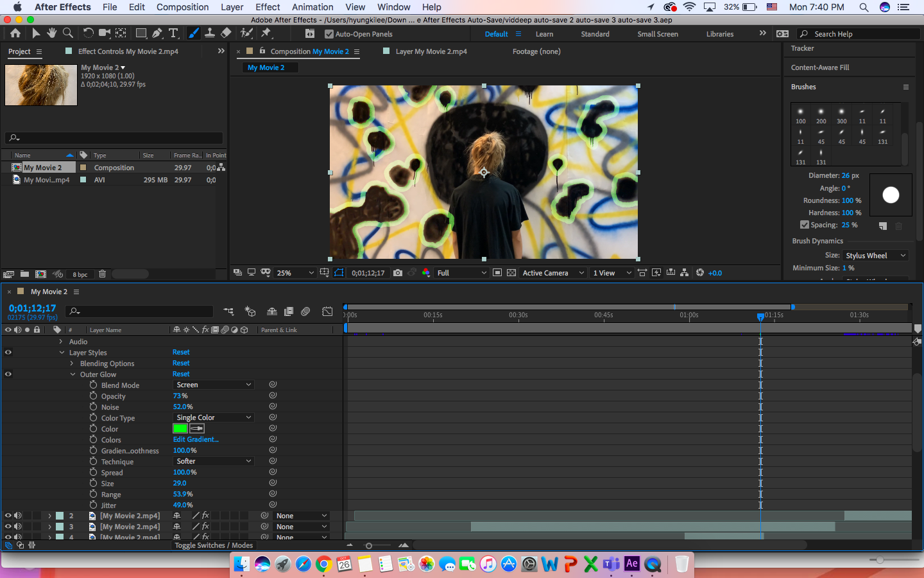The width and height of the screenshot is (924, 578).
Task: Open the Blend Mode dropdown set to Screen
Action: point(213,385)
